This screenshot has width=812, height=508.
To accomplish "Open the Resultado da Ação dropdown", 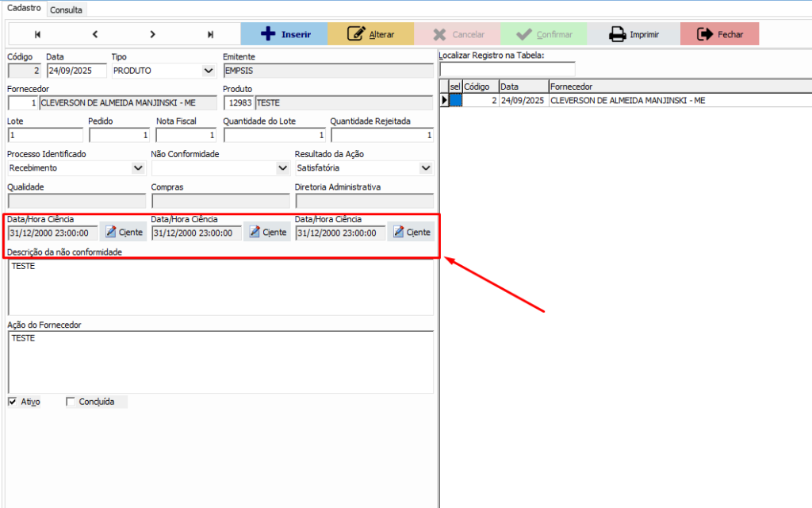I will (x=426, y=168).
